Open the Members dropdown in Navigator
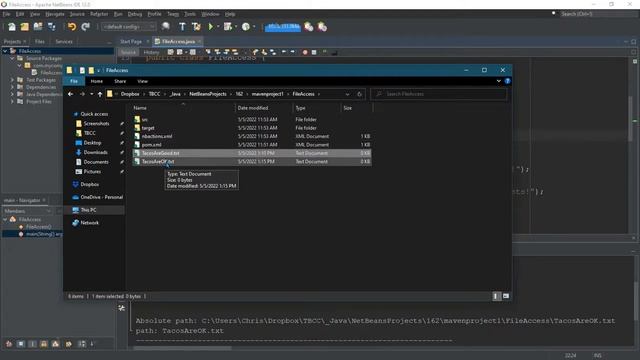 point(27,211)
